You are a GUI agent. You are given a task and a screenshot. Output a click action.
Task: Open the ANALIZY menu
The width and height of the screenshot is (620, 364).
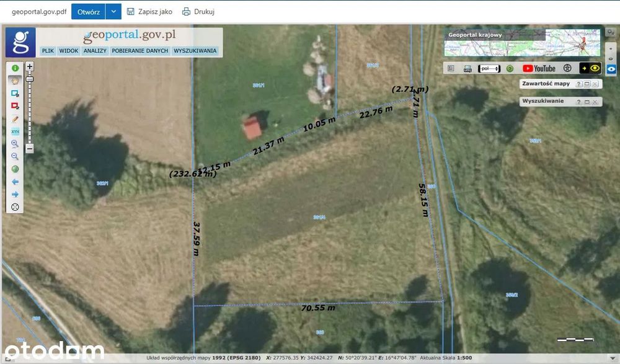tap(95, 51)
